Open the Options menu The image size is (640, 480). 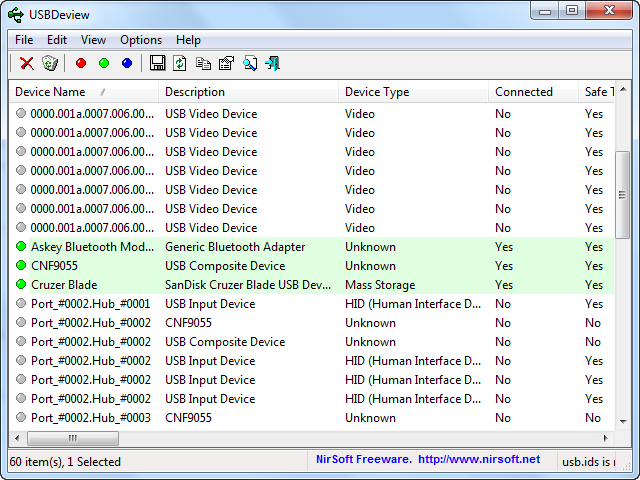(141, 40)
